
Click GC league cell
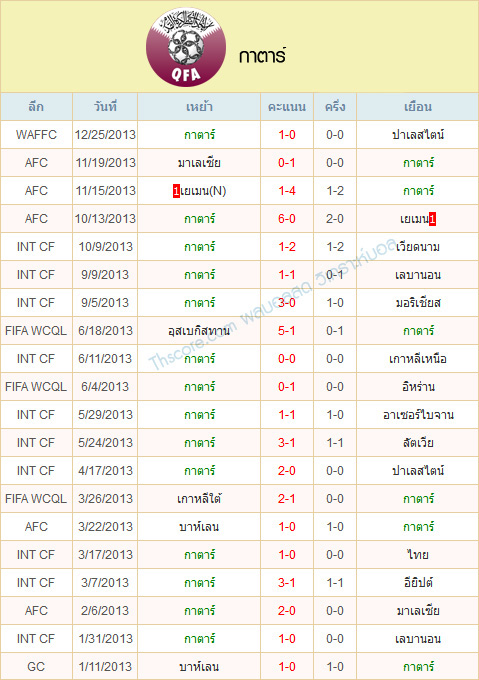[x=36, y=666]
